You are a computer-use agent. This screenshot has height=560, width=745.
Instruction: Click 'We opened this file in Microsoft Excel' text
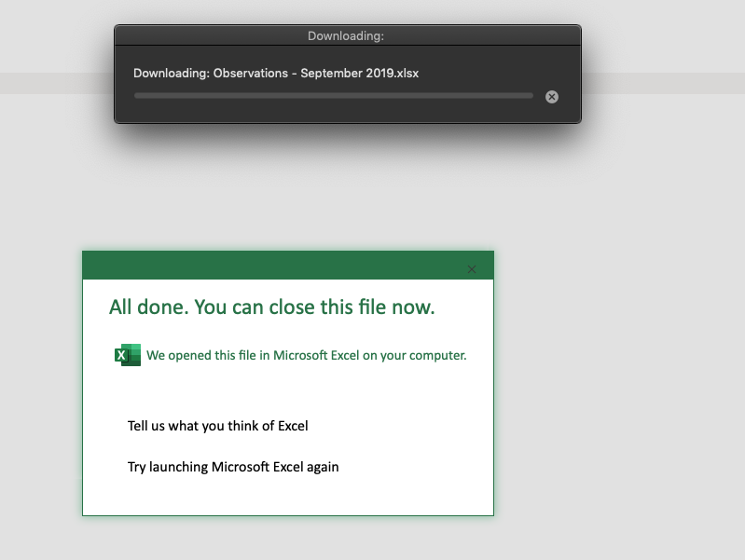[x=307, y=355]
